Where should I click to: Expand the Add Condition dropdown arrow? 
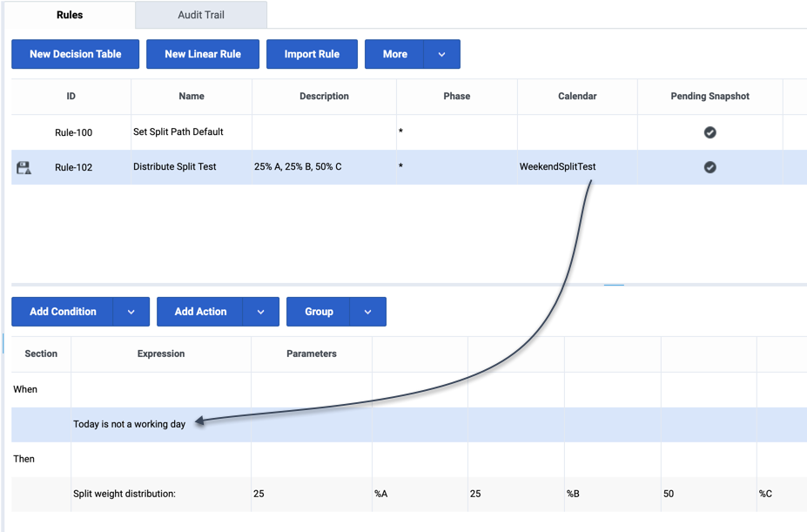pos(131,312)
